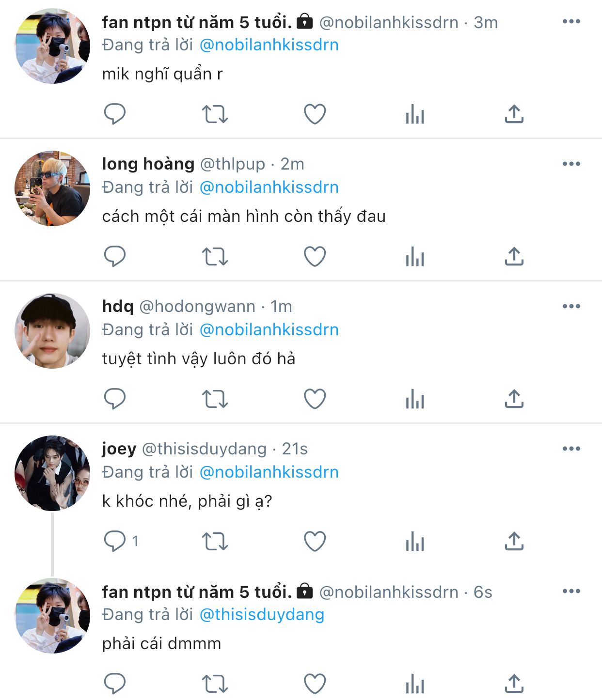
Task: Open hdq's avatar photo
Action: 52,331
